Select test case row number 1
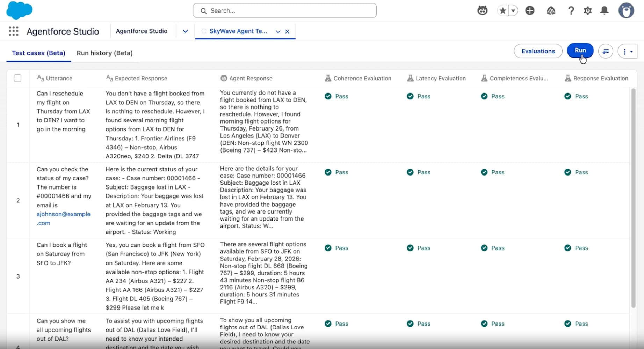644x349 pixels. [x=18, y=125]
